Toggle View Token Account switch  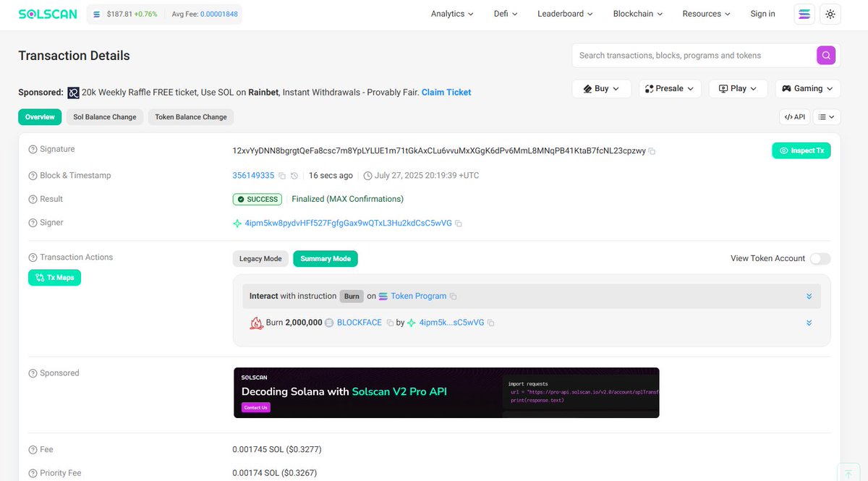(820, 258)
